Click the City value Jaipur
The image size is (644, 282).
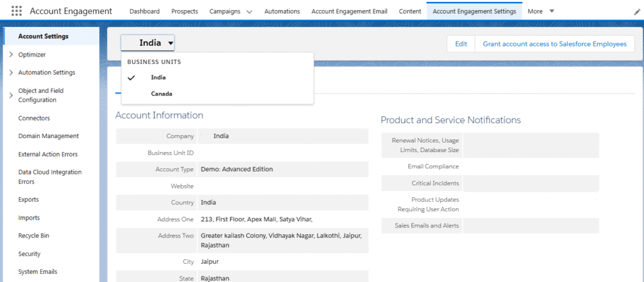[209, 261]
